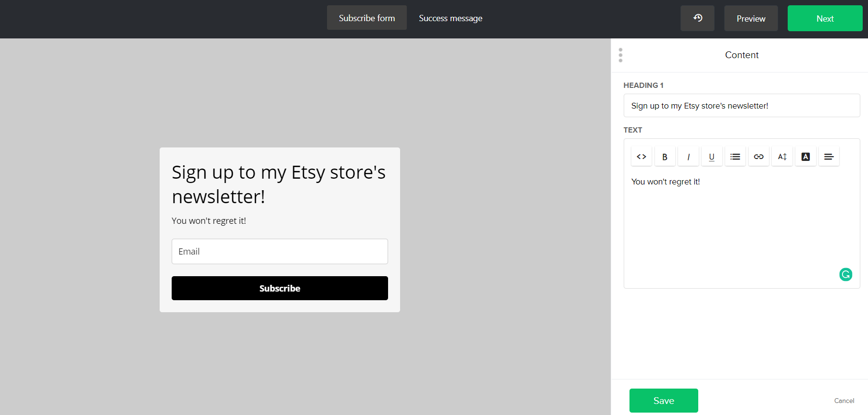Image resolution: width=868 pixels, height=415 pixels.
Task: Click the history revert icon button
Action: pyautogui.click(x=697, y=18)
